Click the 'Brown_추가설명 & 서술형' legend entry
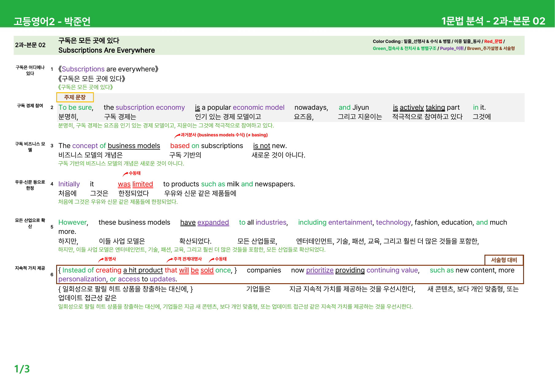 coord(491,48)
